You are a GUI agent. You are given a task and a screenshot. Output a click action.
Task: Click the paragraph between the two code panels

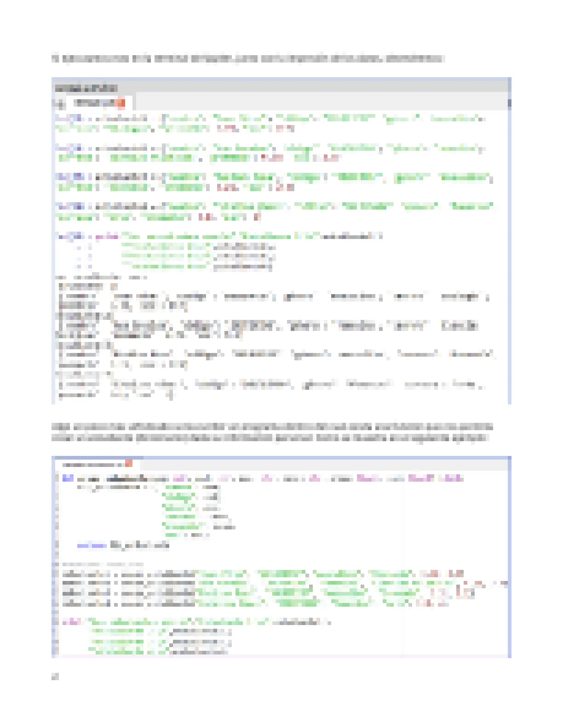271,432
